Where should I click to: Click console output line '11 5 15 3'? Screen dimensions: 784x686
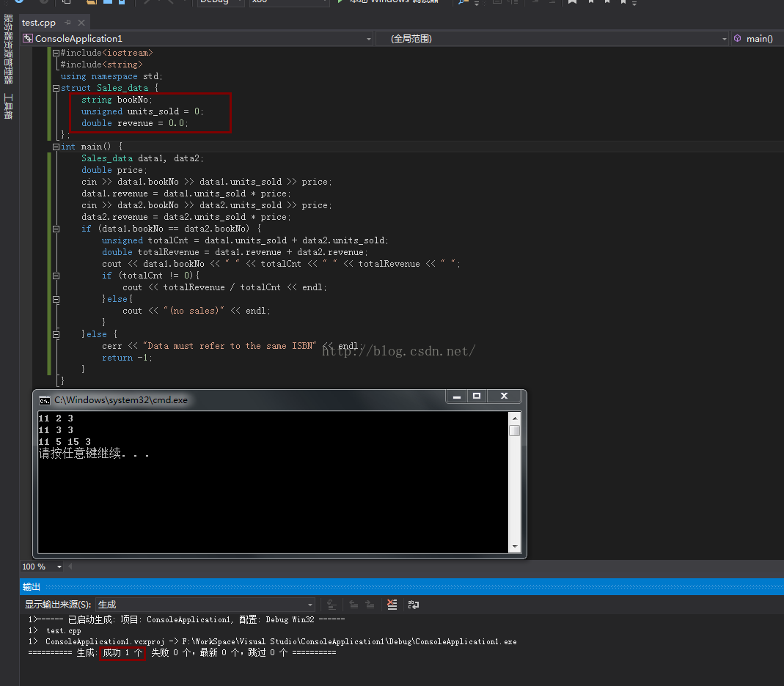pos(65,442)
